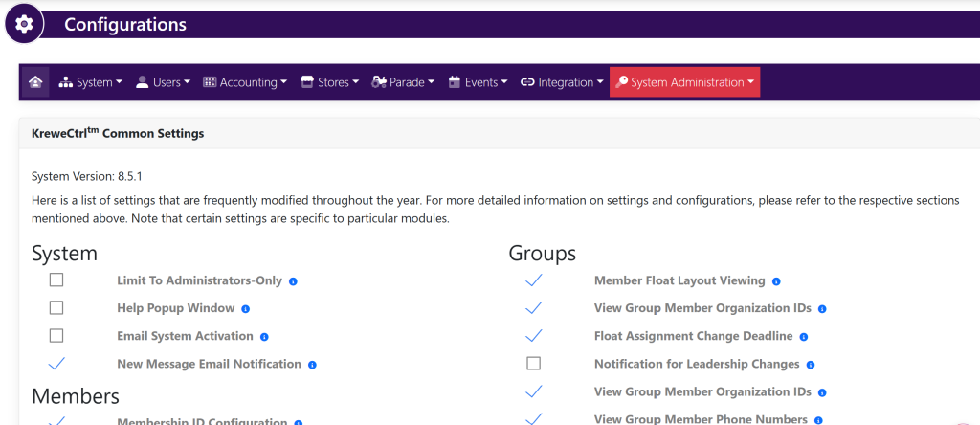Enable Notification for Leadership Changes checkbox
Screen dimensions: 980x425
pos(534,364)
